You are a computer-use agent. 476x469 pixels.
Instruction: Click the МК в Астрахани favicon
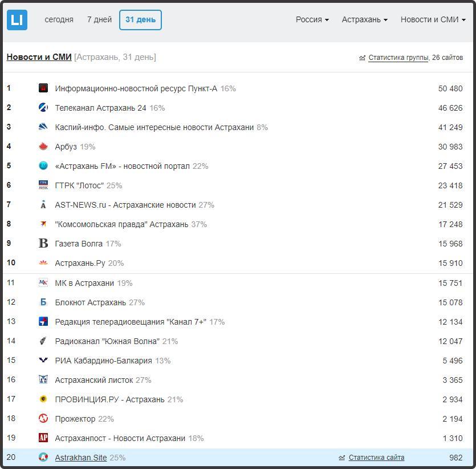pos(43,283)
